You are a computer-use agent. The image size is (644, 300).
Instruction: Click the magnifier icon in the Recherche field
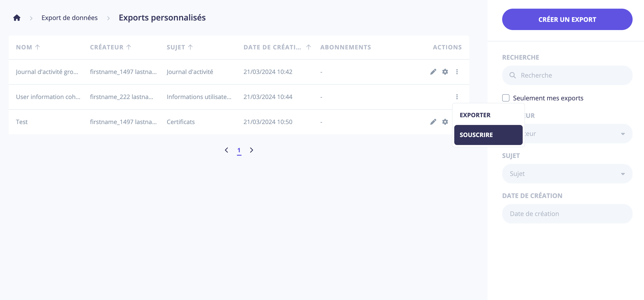click(513, 75)
